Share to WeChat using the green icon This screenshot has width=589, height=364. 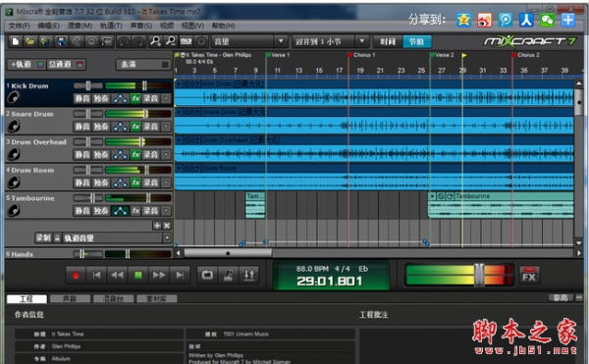pos(547,20)
